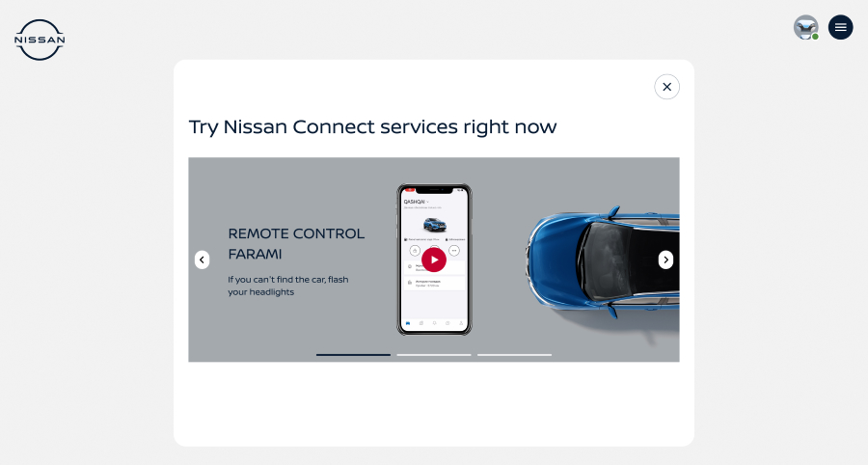Go to the previous carousel slide
868x465 pixels.
203,260
